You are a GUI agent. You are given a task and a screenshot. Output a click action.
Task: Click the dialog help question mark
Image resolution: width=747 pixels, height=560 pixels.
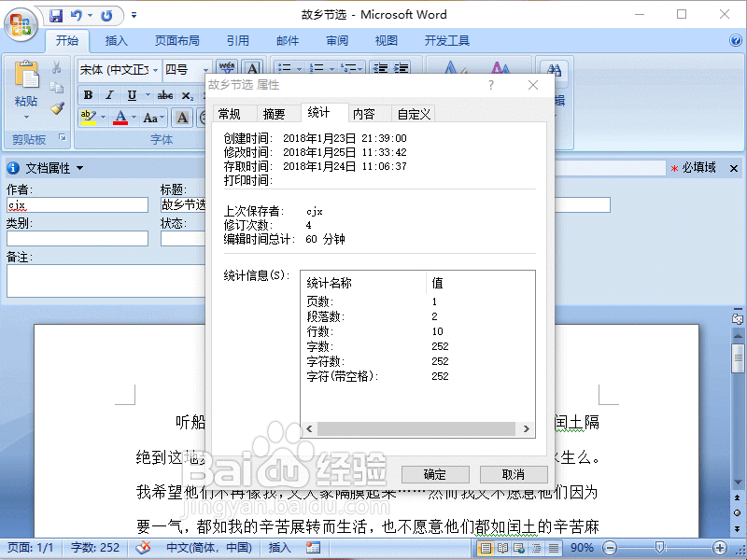(x=491, y=85)
